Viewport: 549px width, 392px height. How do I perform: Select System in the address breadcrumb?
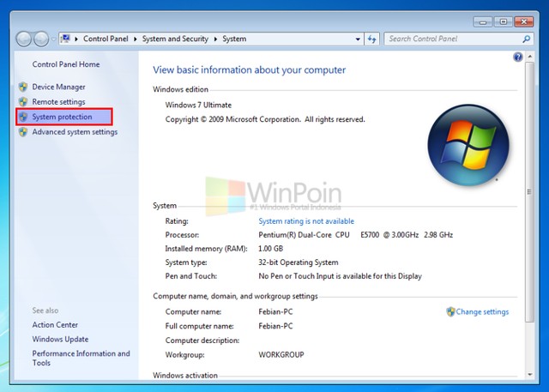234,39
